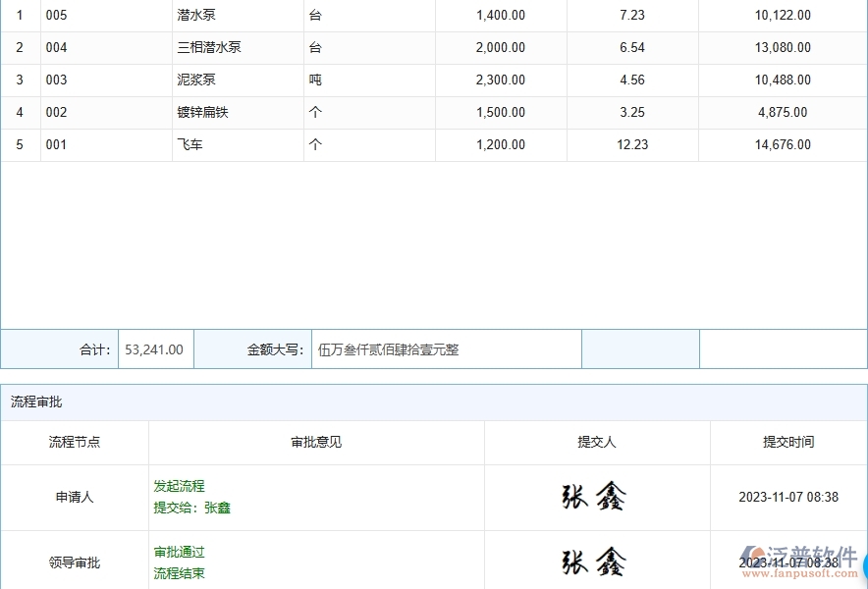Click the 提交给：张鑫 link
The width and height of the screenshot is (868, 589).
(x=193, y=509)
